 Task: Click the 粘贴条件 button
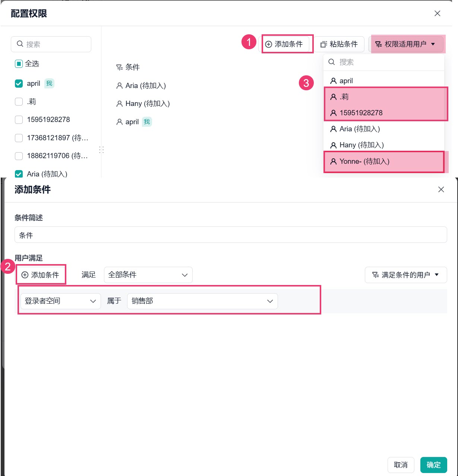[x=339, y=44]
